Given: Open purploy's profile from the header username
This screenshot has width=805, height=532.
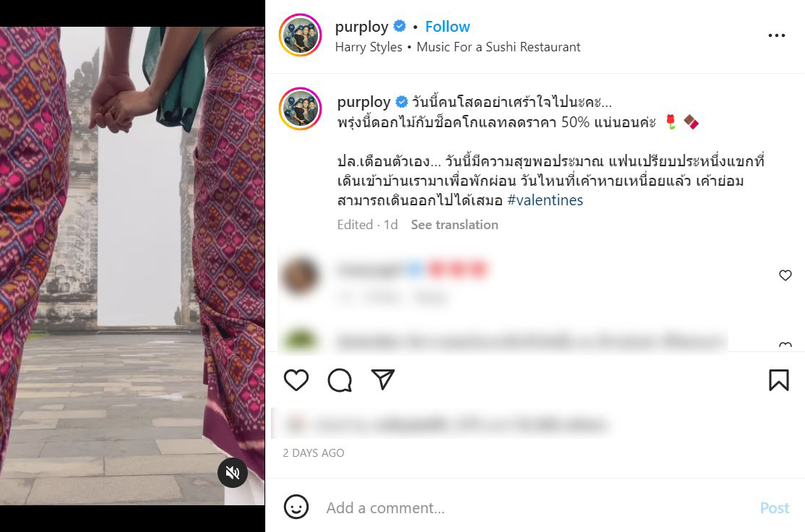Looking at the screenshot, I should click(x=361, y=27).
